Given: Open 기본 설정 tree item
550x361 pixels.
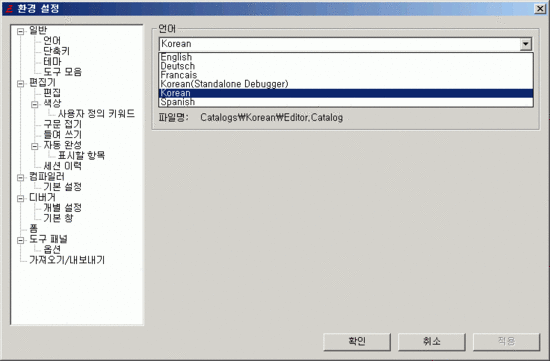Looking at the screenshot, I should click(62, 187).
